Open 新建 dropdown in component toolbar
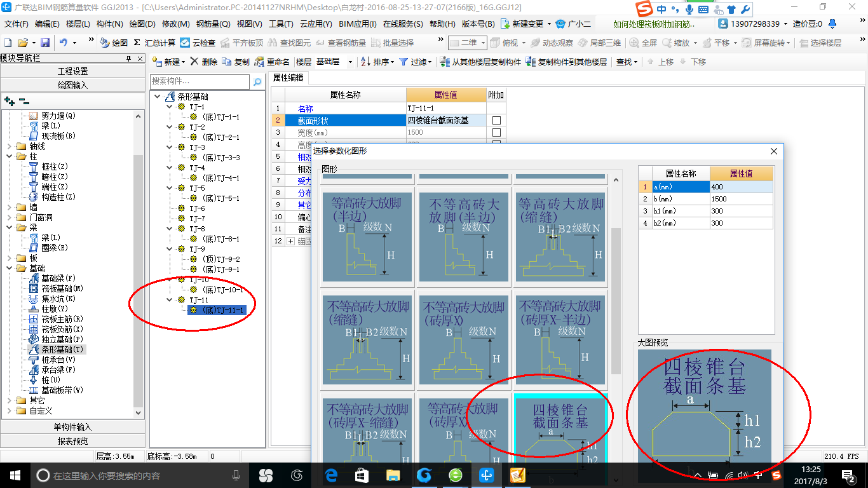868x488 pixels. 168,62
